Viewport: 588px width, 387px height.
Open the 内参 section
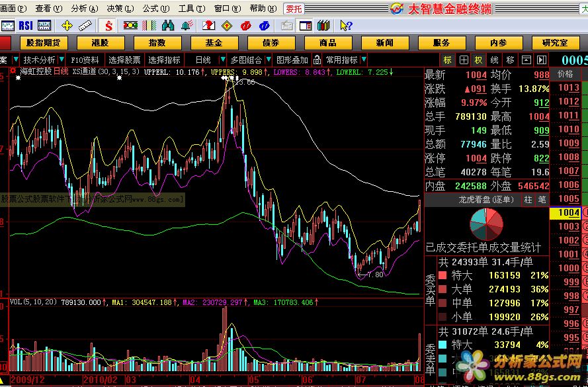pyautogui.click(x=498, y=43)
